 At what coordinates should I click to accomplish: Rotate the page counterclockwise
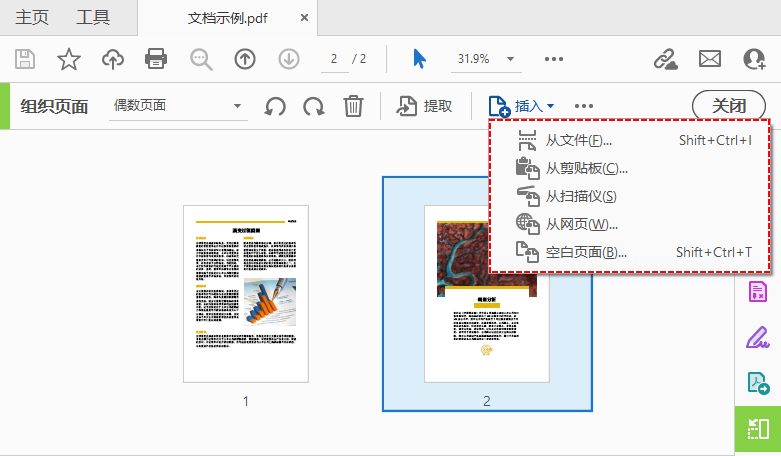pos(275,106)
